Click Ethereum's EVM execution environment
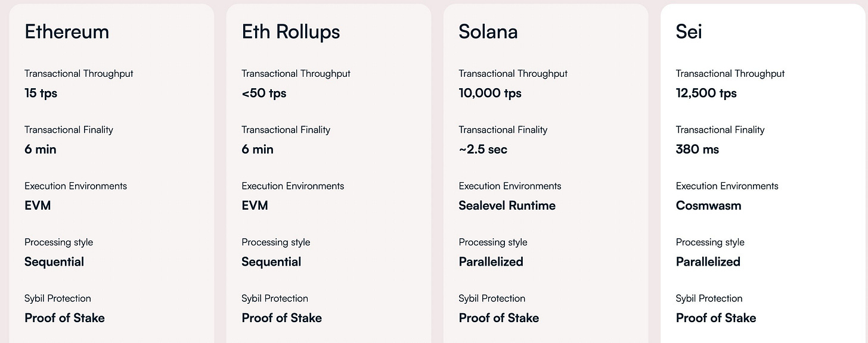The image size is (868, 343). 38,205
